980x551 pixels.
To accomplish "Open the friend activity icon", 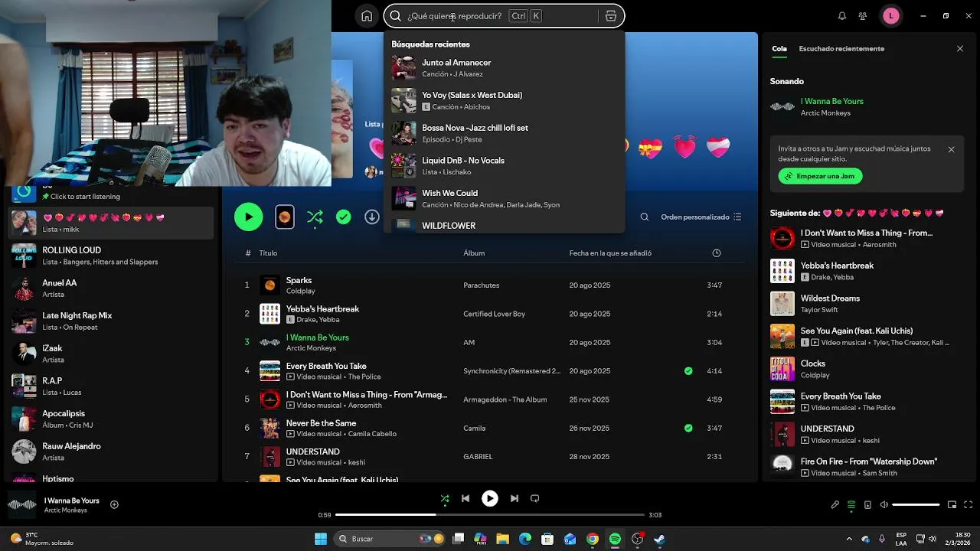I will pos(863,16).
